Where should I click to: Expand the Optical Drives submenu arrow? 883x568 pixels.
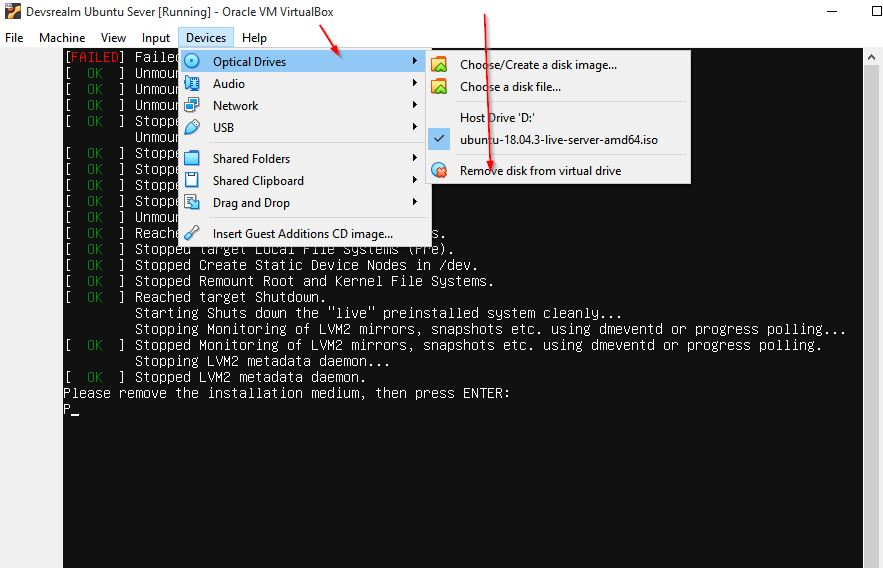[414, 61]
